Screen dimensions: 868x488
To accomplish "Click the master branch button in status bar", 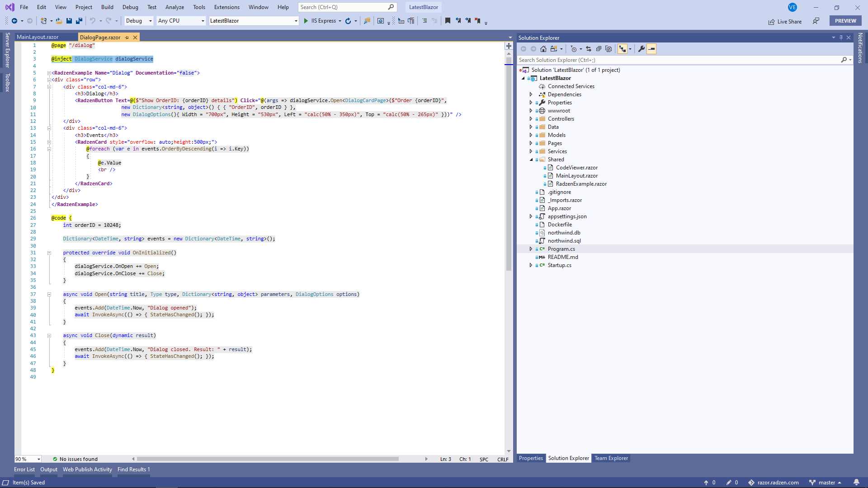I will 826,483.
